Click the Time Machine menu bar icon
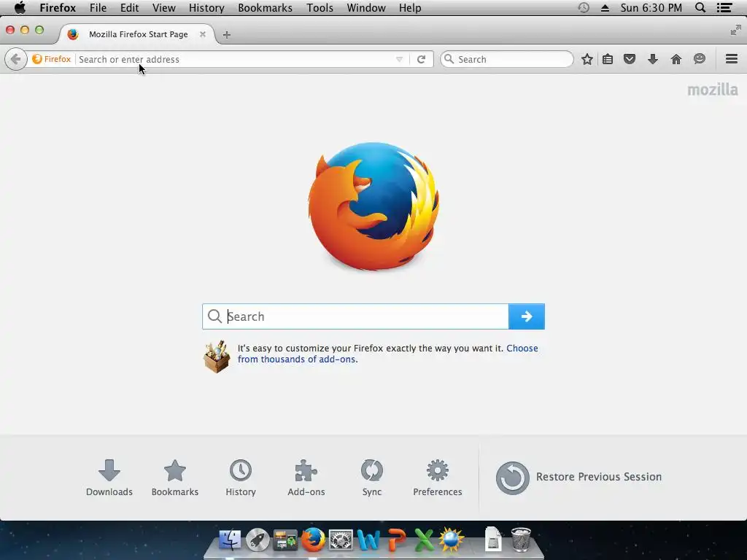Image resolution: width=747 pixels, height=560 pixels. click(x=584, y=7)
